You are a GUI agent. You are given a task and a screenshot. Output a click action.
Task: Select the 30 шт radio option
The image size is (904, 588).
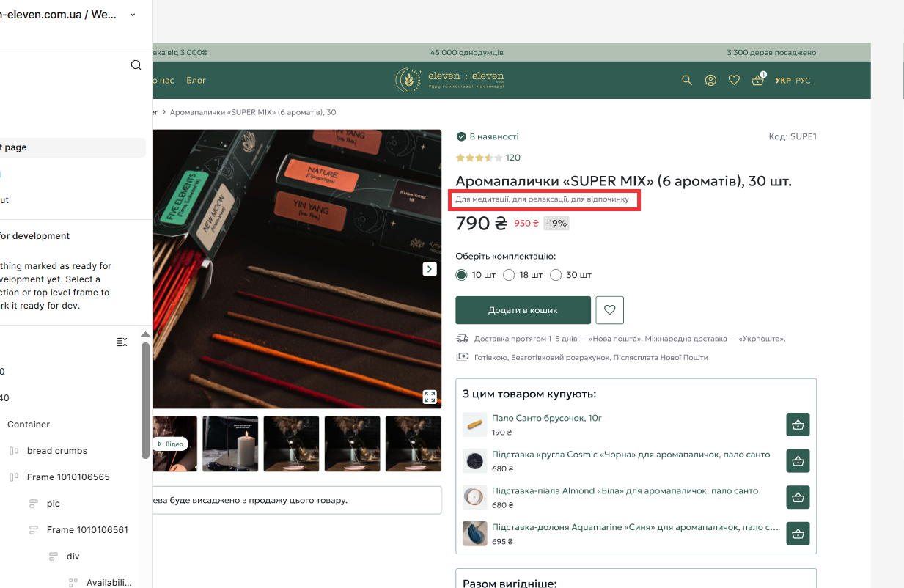[x=556, y=275]
